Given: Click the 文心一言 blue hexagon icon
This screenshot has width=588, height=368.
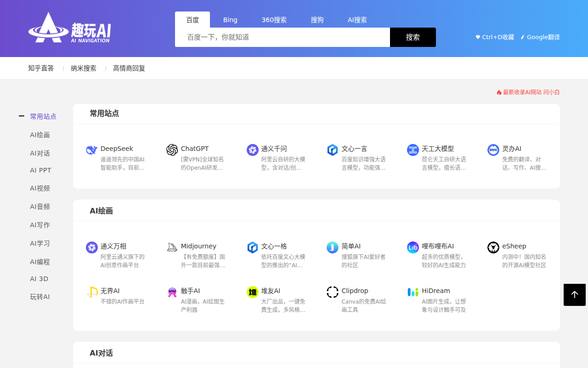Looking at the screenshot, I should click(x=333, y=150).
